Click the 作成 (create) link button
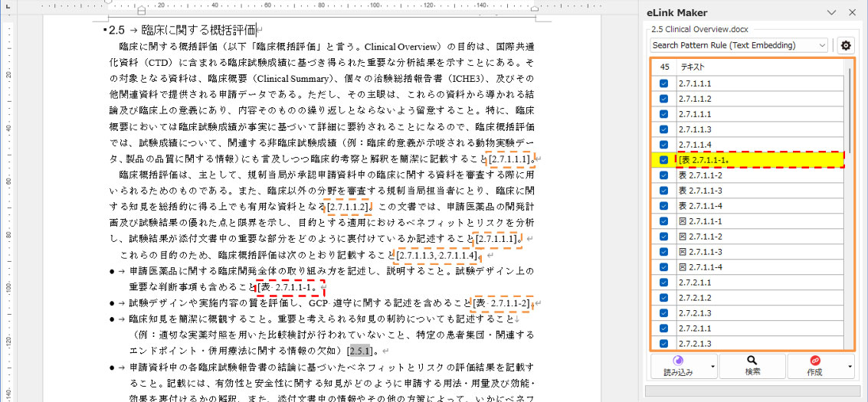The height and width of the screenshot is (402, 868). (814, 365)
